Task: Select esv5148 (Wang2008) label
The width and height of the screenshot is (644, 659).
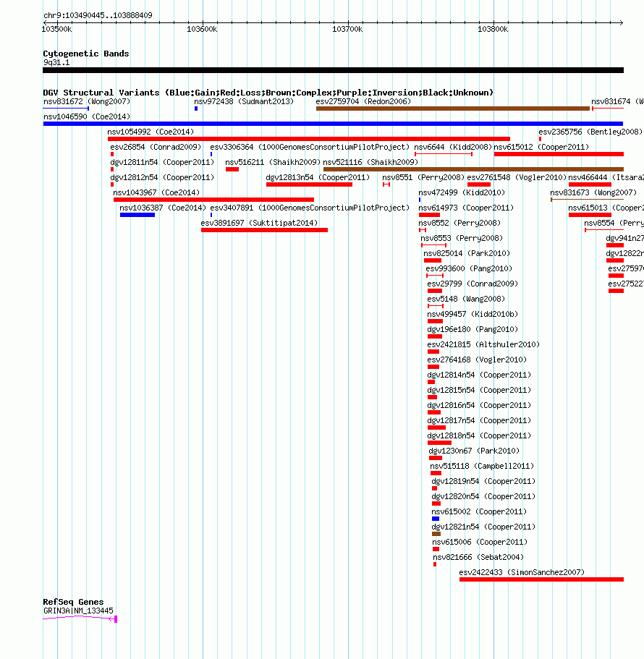Action: point(466,299)
